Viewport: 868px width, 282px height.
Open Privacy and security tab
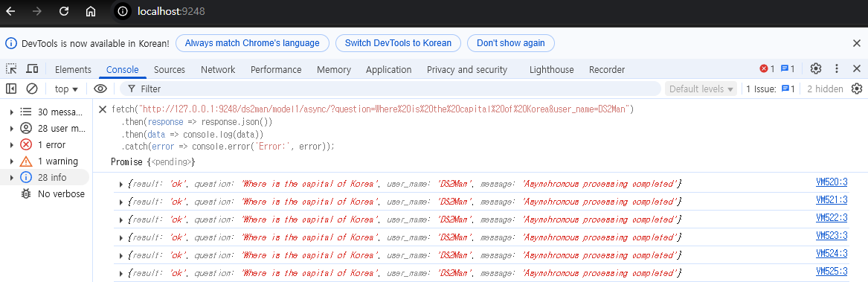pos(467,70)
